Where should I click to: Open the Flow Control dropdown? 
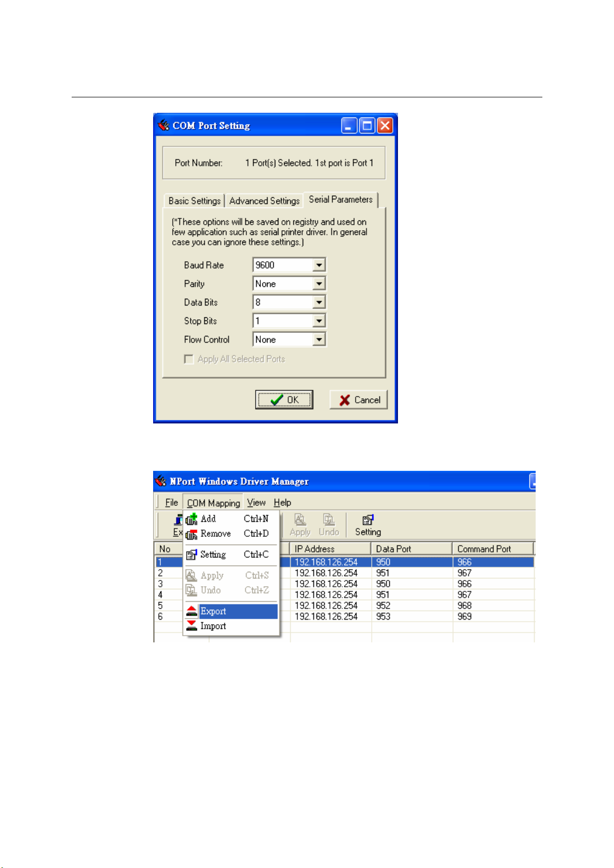coord(319,339)
